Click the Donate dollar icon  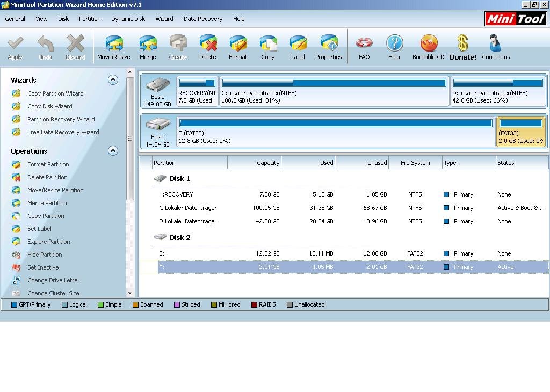462,43
